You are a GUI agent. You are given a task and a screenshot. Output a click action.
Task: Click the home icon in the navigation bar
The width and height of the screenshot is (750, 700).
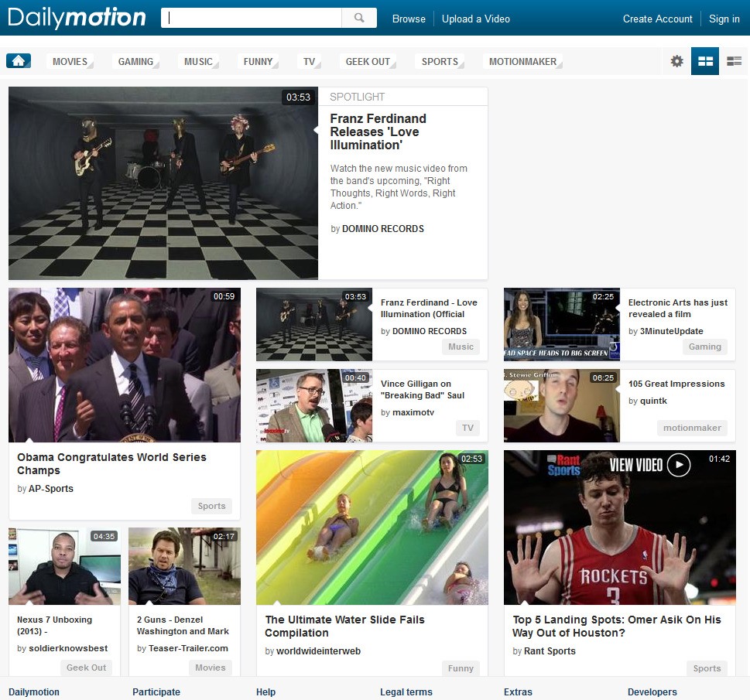point(18,60)
